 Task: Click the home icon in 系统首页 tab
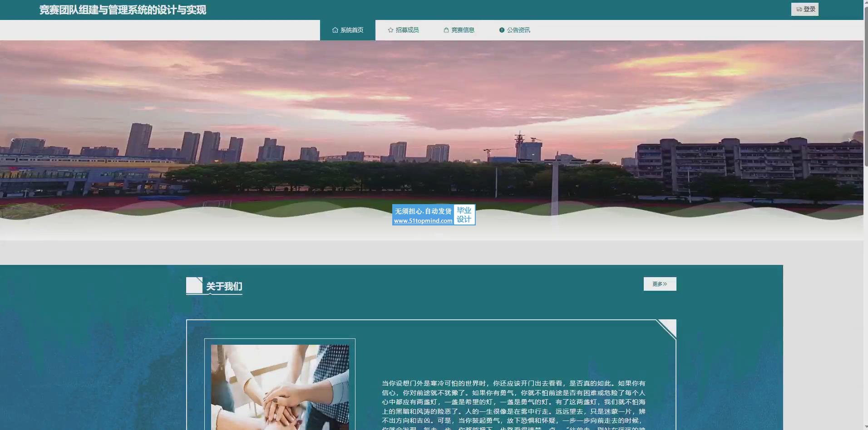(x=335, y=30)
